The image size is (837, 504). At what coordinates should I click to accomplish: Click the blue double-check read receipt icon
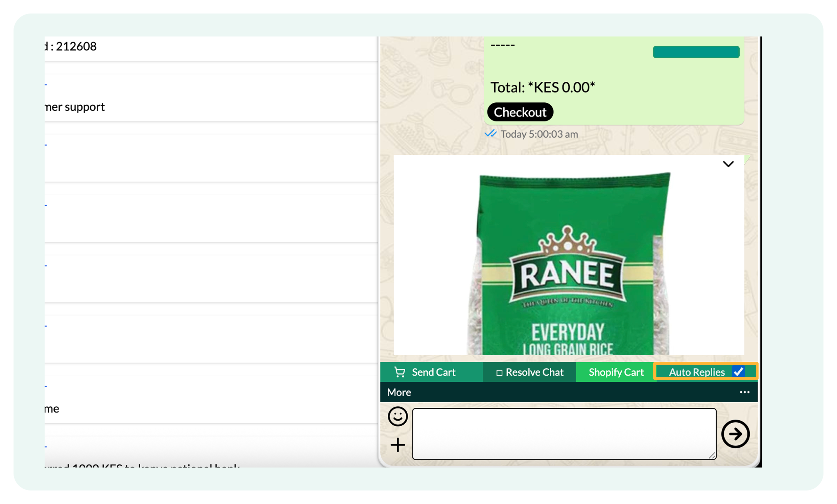click(490, 133)
